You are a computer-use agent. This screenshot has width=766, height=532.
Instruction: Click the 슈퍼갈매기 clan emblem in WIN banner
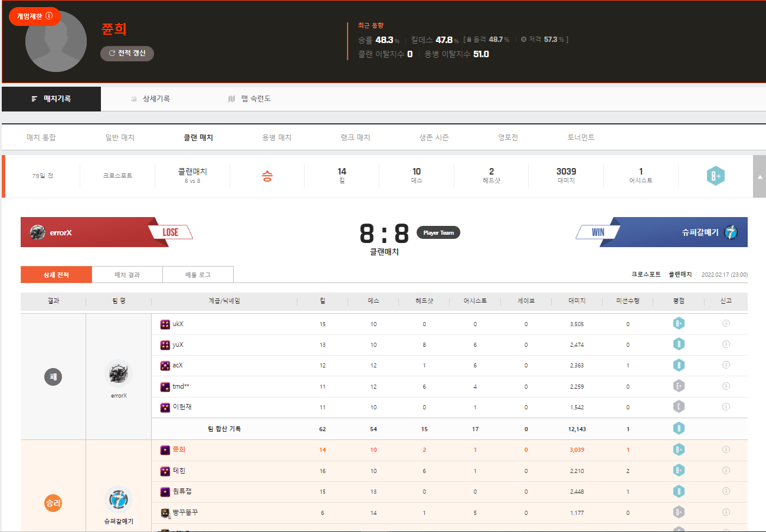(731, 232)
